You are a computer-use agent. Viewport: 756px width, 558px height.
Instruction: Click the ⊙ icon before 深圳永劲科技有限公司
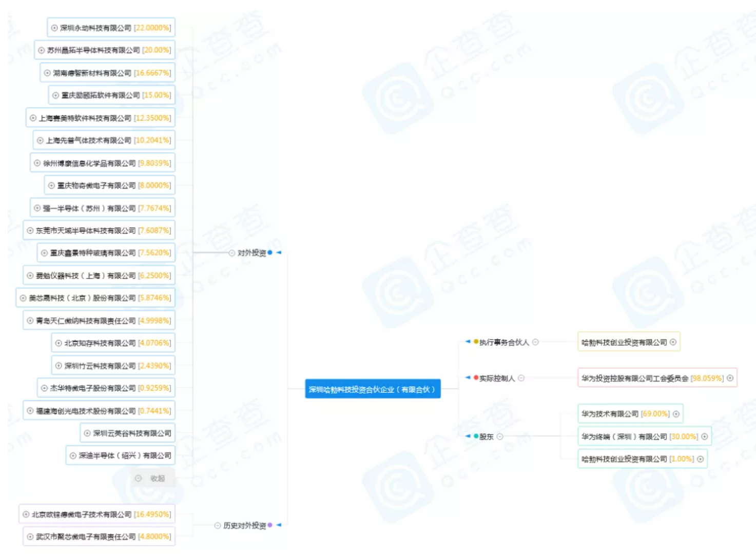[x=53, y=28]
